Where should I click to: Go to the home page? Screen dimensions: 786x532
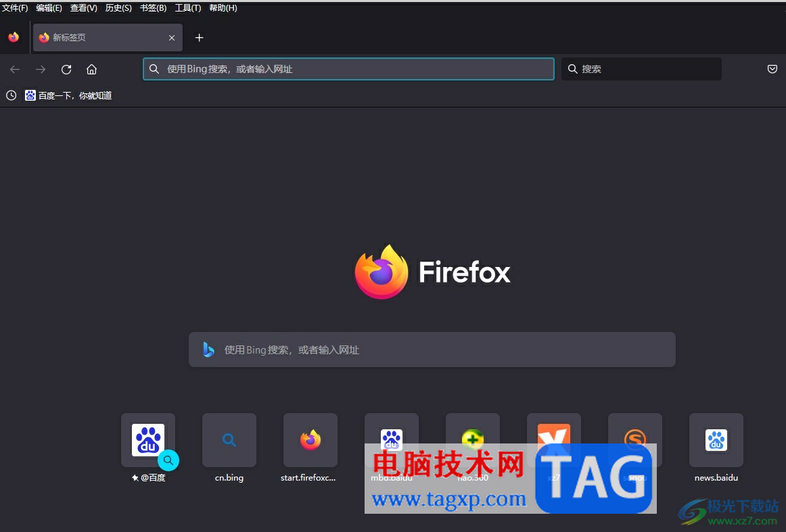point(92,69)
